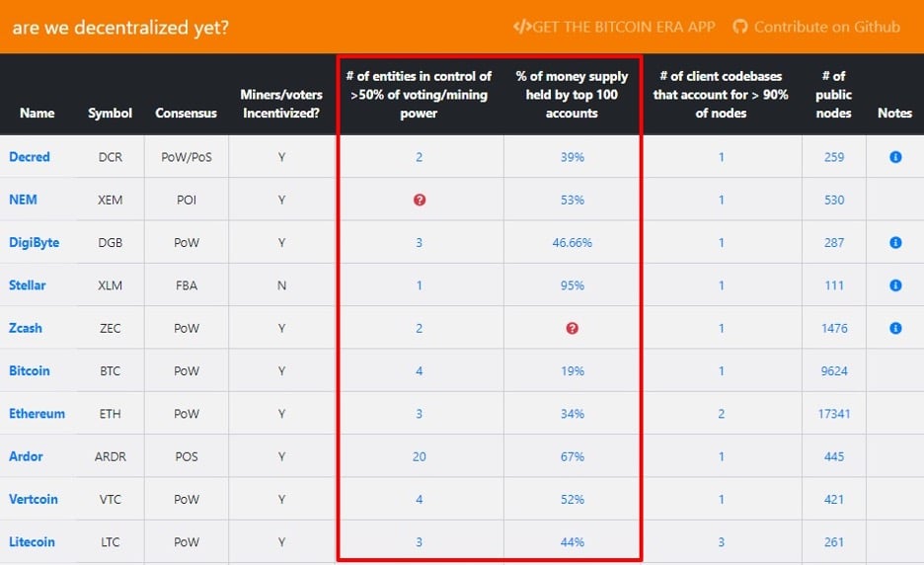Click NEM's 53% money supply value
The height and width of the screenshot is (565, 924).
point(572,200)
